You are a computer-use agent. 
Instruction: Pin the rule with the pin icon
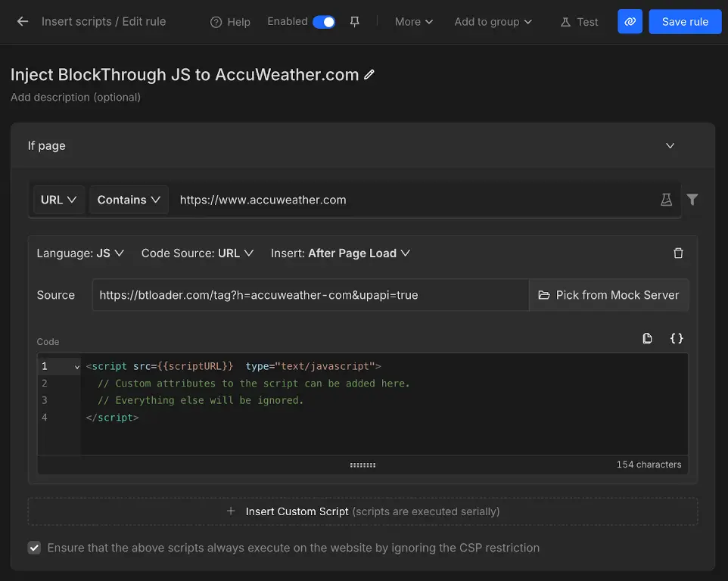pyautogui.click(x=355, y=22)
